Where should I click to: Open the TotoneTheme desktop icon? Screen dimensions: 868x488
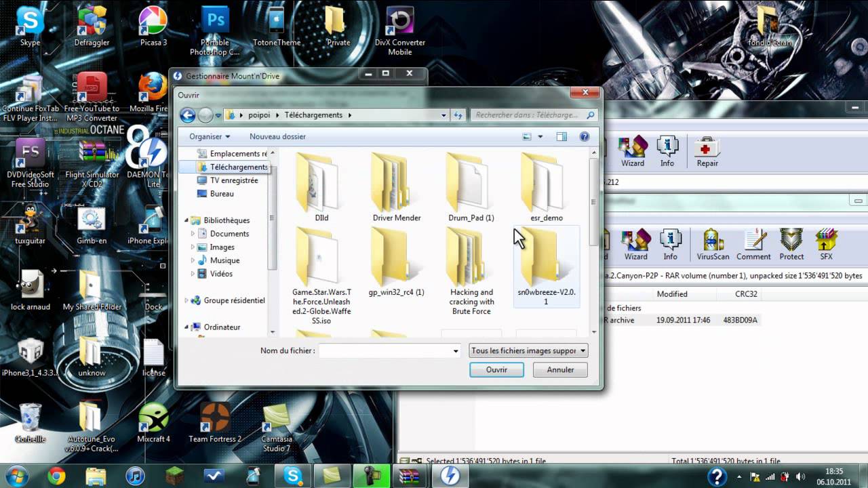pyautogui.click(x=277, y=26)
